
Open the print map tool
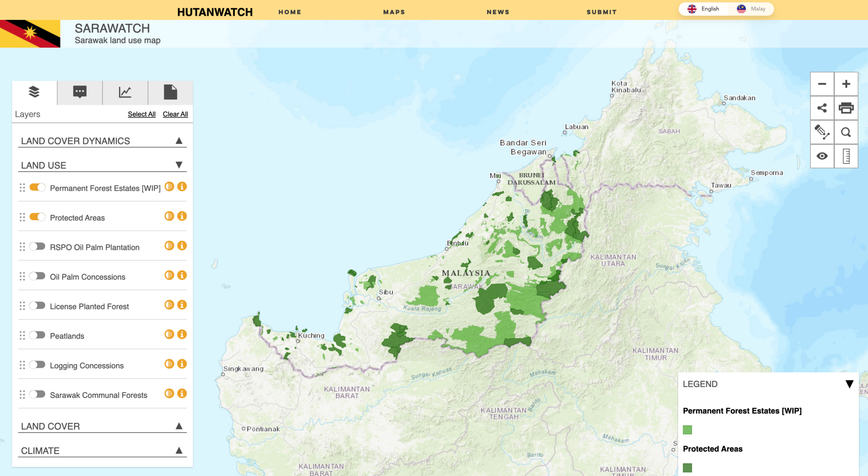coord(846,108)
